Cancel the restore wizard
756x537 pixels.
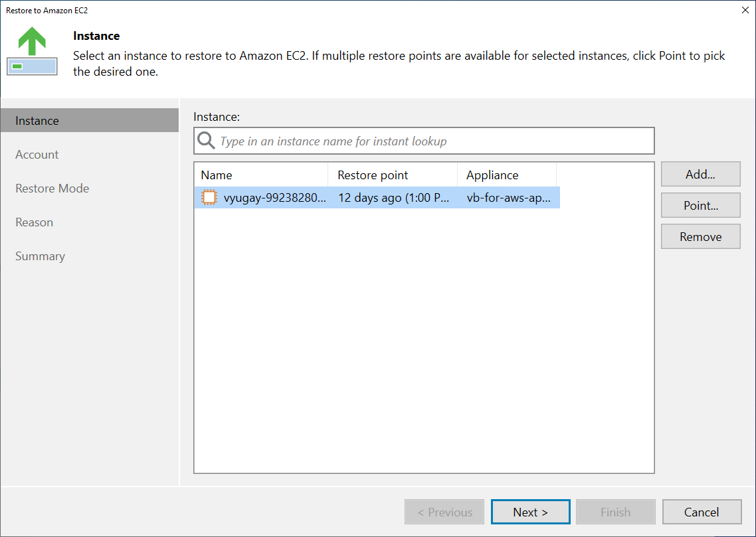[702, 512]
